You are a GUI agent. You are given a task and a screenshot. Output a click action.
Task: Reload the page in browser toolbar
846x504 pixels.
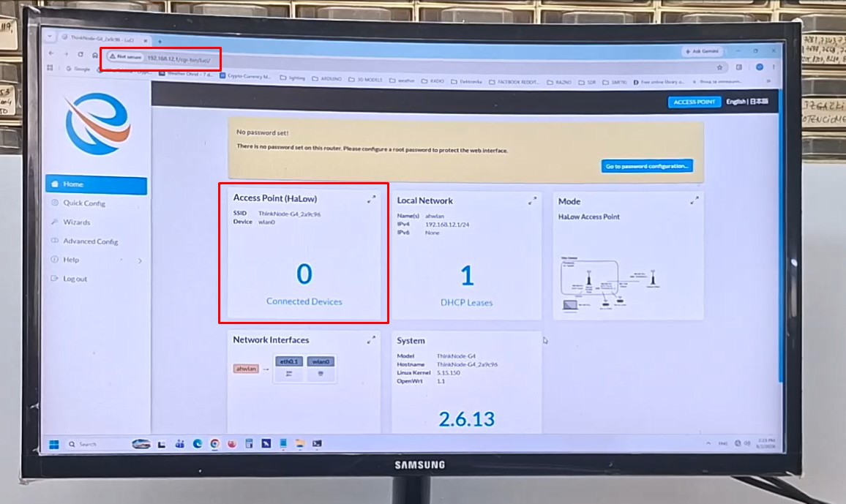click(81, 54)
